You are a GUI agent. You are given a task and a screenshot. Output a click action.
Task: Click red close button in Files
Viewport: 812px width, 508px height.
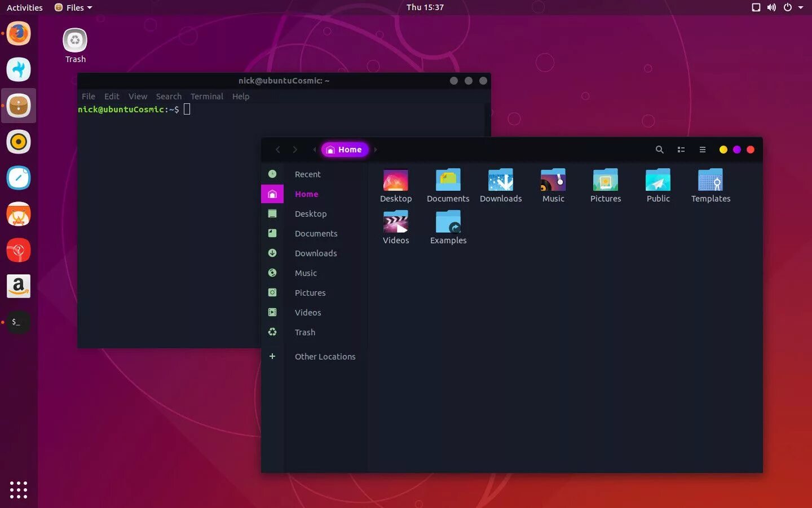(751, 150)
